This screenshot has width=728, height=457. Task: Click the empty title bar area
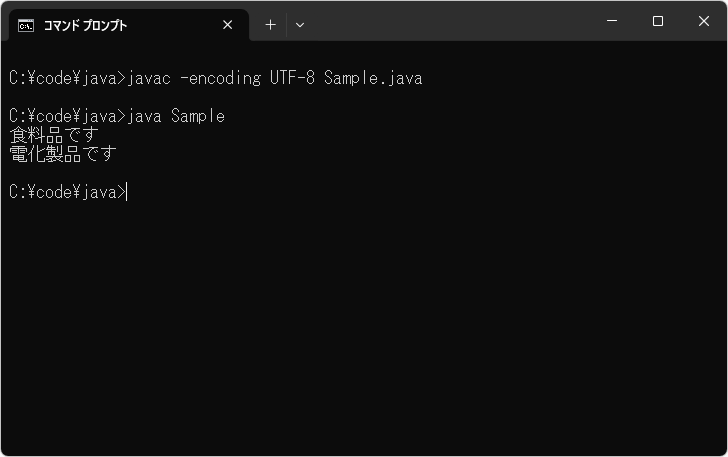pyautogui.click(x=450, y=21)
